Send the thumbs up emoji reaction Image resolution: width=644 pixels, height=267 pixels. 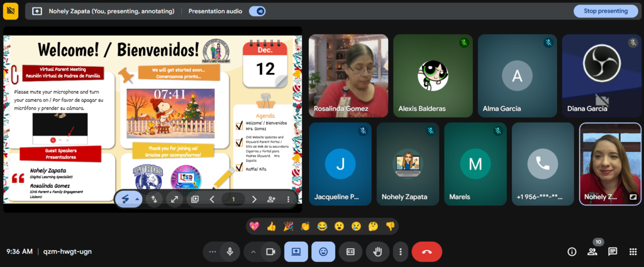point(271,226)
